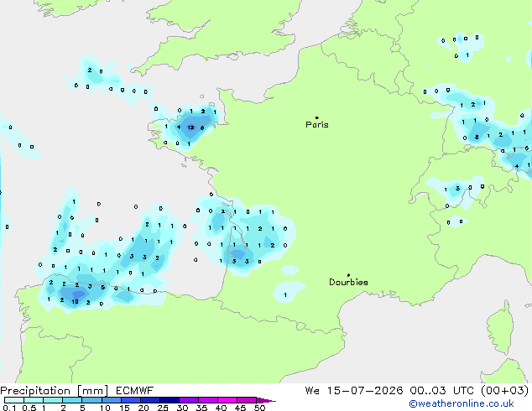The image size is (532, 411).
Task: Click the 30–35 mm purple swatch
Action: (x=188, y=400)
